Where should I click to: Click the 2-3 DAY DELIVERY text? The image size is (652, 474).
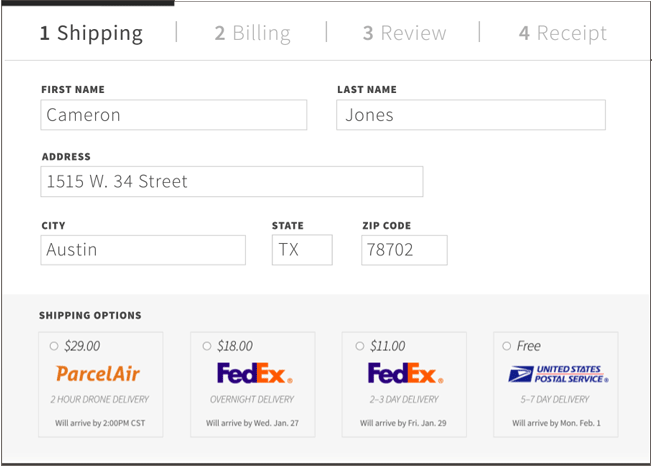(404, 400)
